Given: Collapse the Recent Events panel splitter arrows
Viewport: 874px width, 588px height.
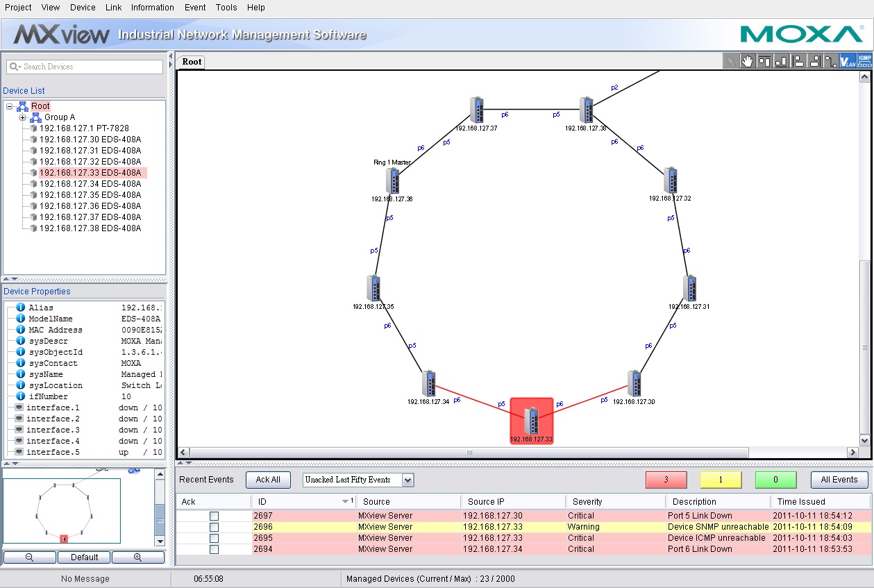Looking at the screenshot, I should point(184,463).
